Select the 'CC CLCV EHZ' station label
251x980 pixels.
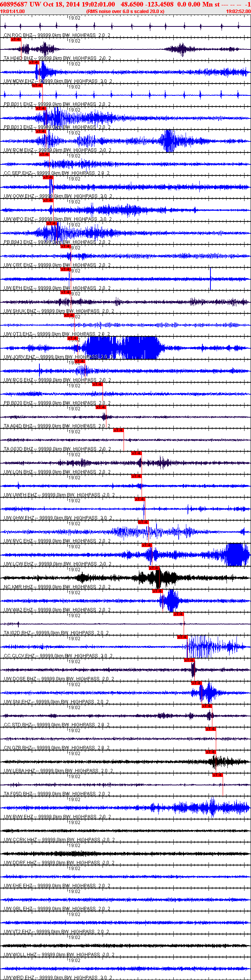(19, 656)
